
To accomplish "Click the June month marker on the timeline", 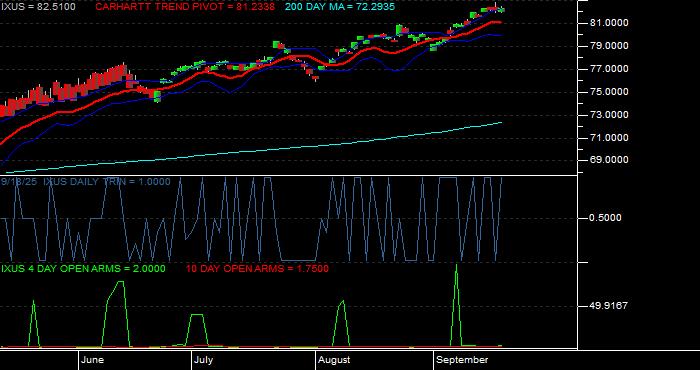I will (93, 360).
